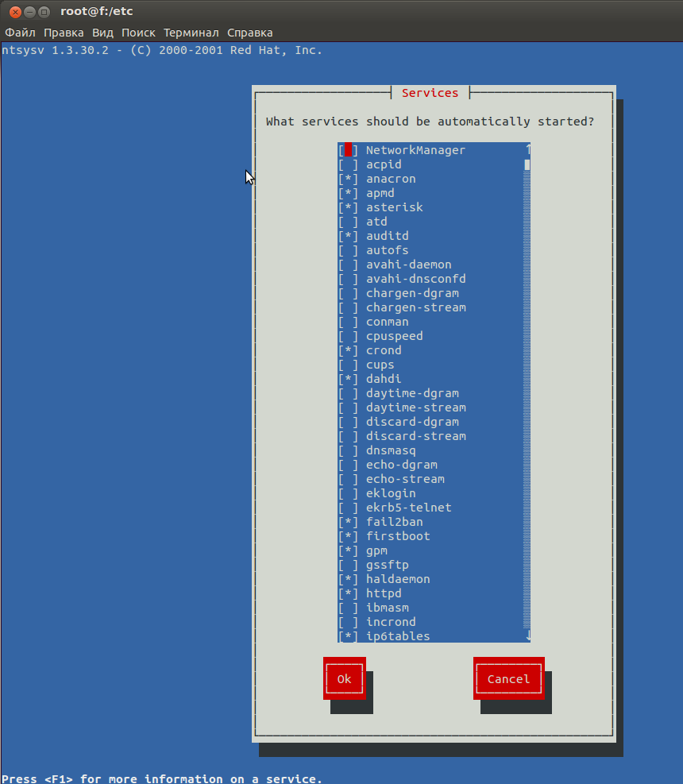
Task: Check the eklogin service box
Action: click(x=349, y=493)
